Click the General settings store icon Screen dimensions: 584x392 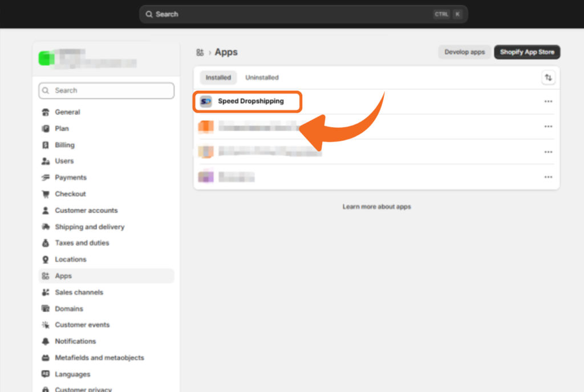click(46, 112)
